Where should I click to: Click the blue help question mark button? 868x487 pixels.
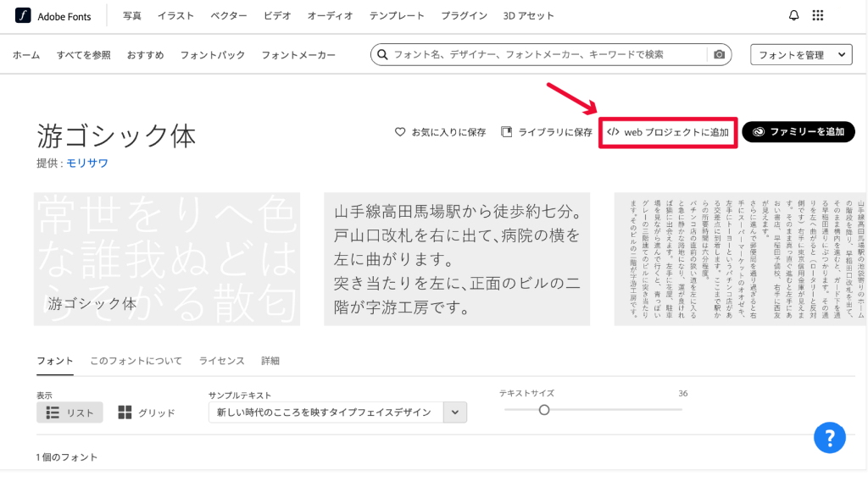pyautogui.click(x=830, y=437)
